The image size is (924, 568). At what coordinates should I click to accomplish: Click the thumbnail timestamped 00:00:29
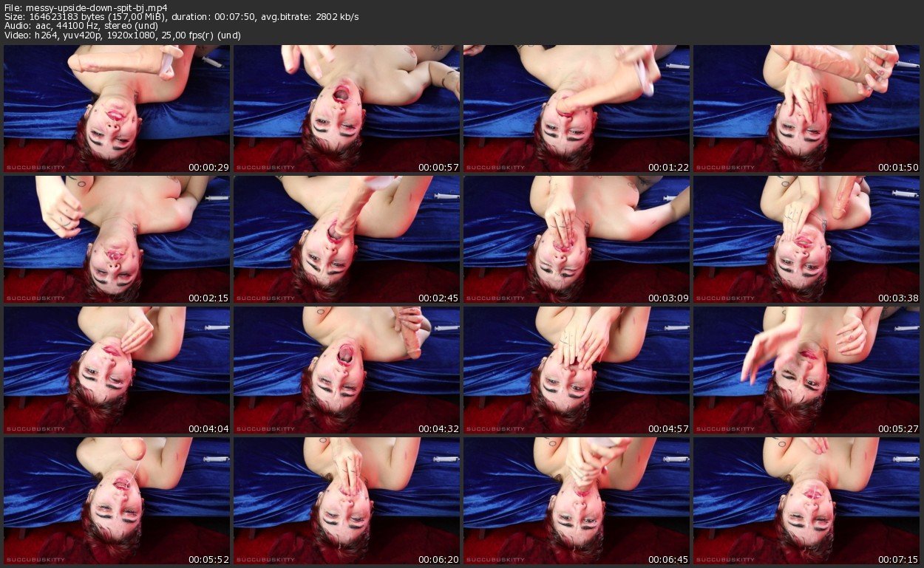click(117, 109)
